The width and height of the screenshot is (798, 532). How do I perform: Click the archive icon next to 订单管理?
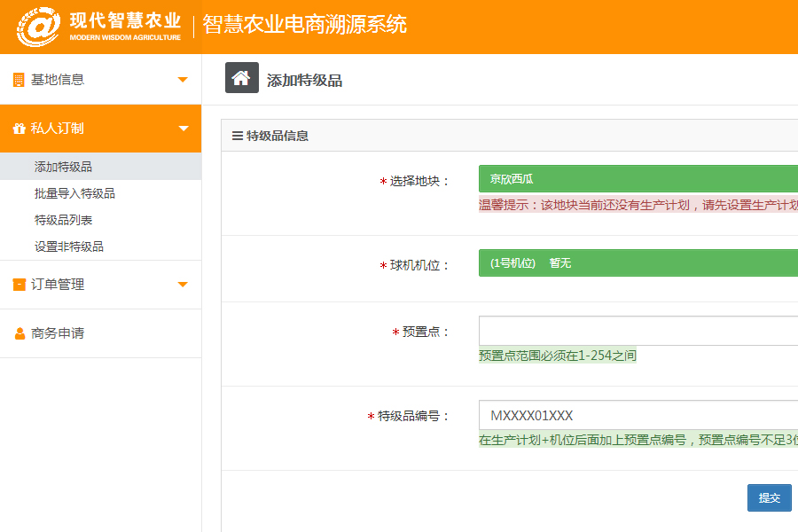pyautogui.click(x=19, y=285)
